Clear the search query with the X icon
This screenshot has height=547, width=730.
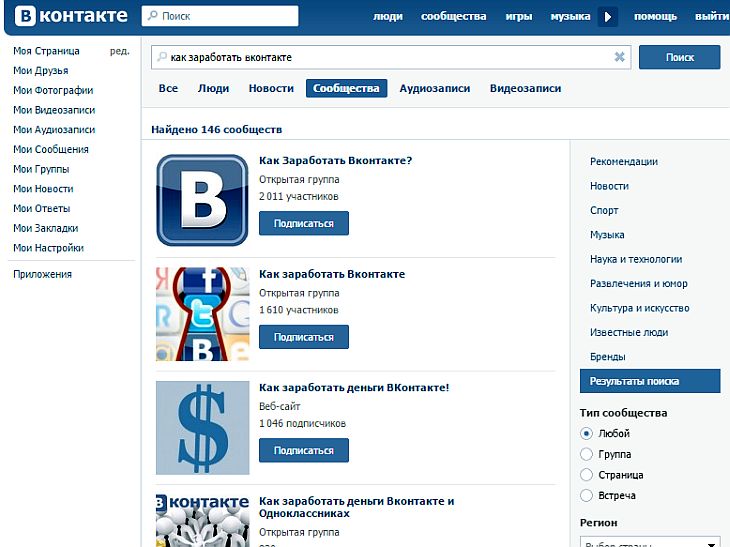coord(619,57)
